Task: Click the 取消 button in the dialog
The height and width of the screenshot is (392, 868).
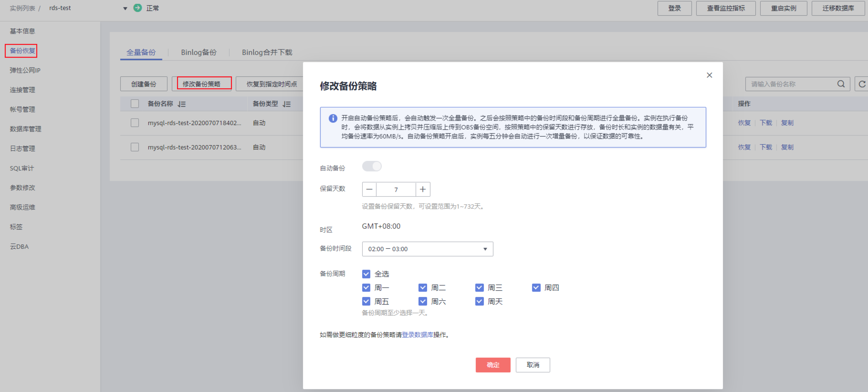Action: pyautogui.click(x=533, y=365)
